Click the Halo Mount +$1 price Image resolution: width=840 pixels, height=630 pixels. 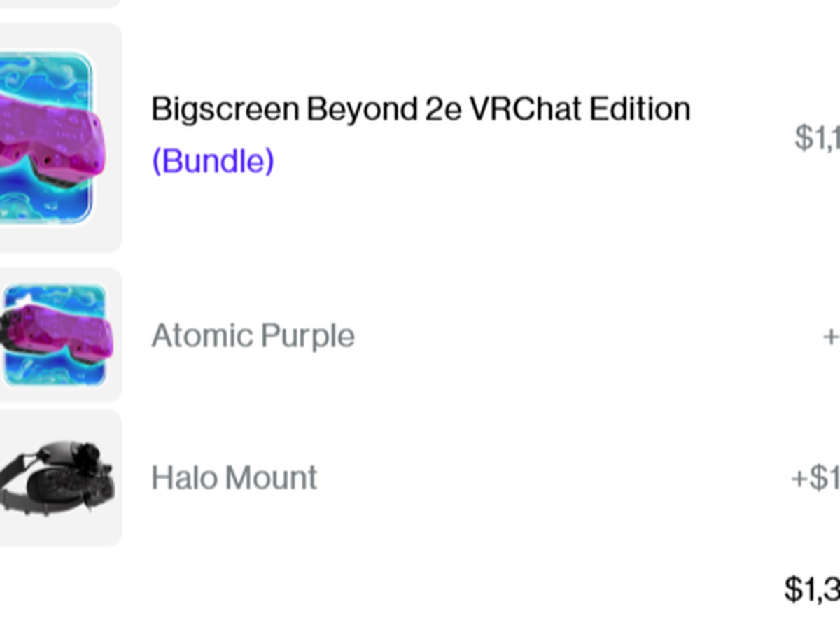[815, 478]
